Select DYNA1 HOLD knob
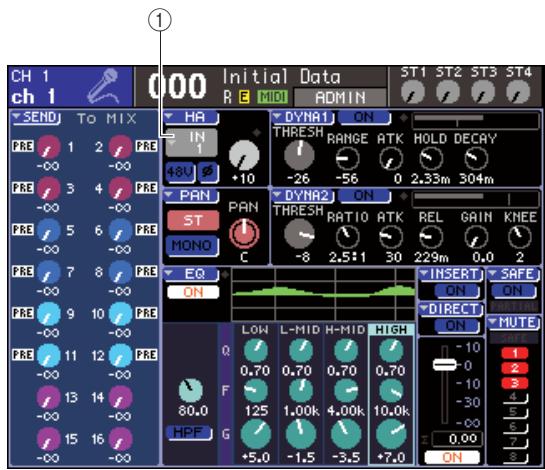Image resolution: width=545 pixels, height=470 pixels. [x=431, y=159]
